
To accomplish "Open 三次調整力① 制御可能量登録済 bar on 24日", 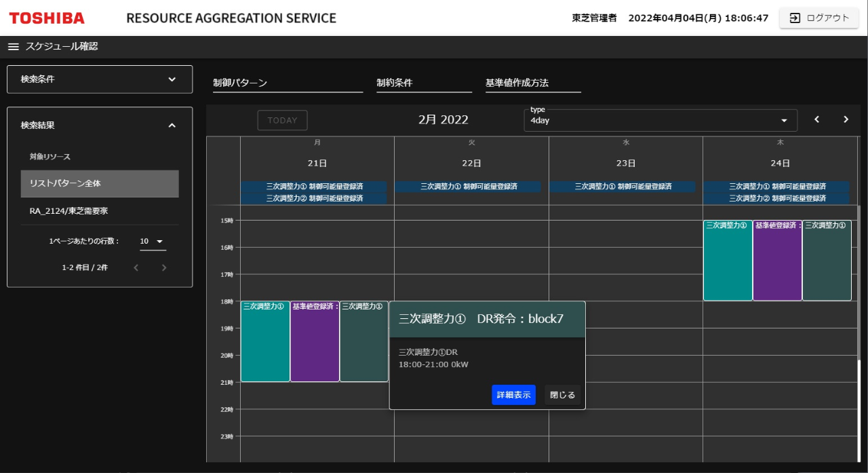I will pyautogui.click(x=777, y=186).
